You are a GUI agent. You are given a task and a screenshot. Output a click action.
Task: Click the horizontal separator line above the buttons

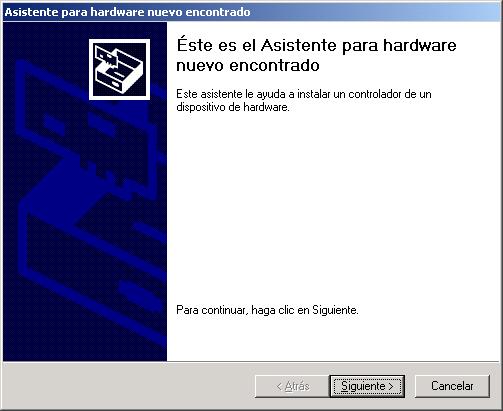pos(251,362)
